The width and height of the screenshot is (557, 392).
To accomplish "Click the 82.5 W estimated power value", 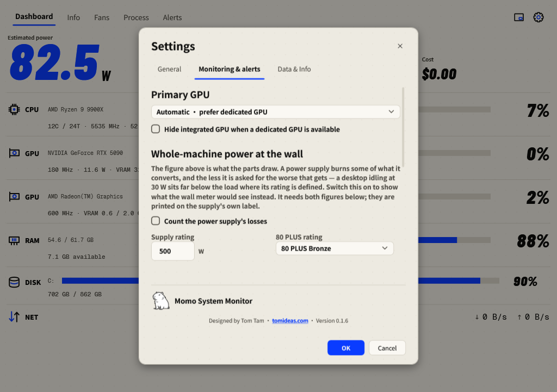I will coord(60,63).
